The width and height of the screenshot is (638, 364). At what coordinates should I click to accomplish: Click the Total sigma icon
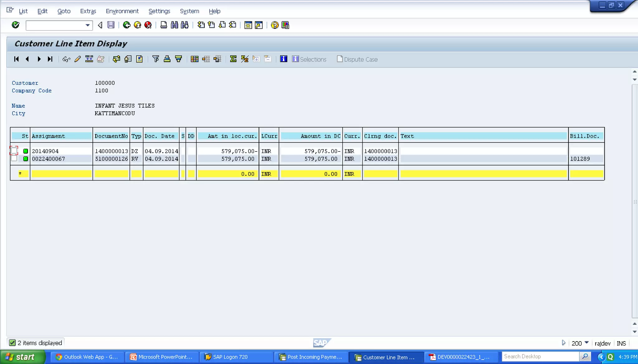[x=233, y=59]
